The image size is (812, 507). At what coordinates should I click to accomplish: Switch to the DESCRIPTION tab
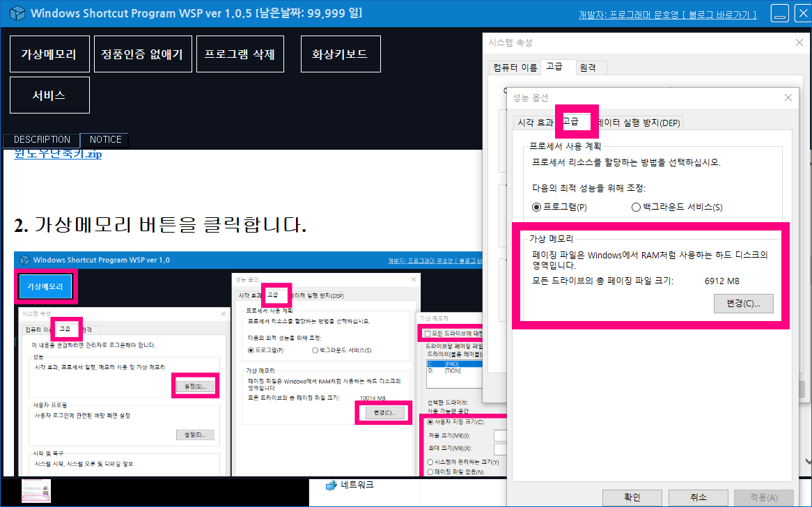click(x=41, y=140)
